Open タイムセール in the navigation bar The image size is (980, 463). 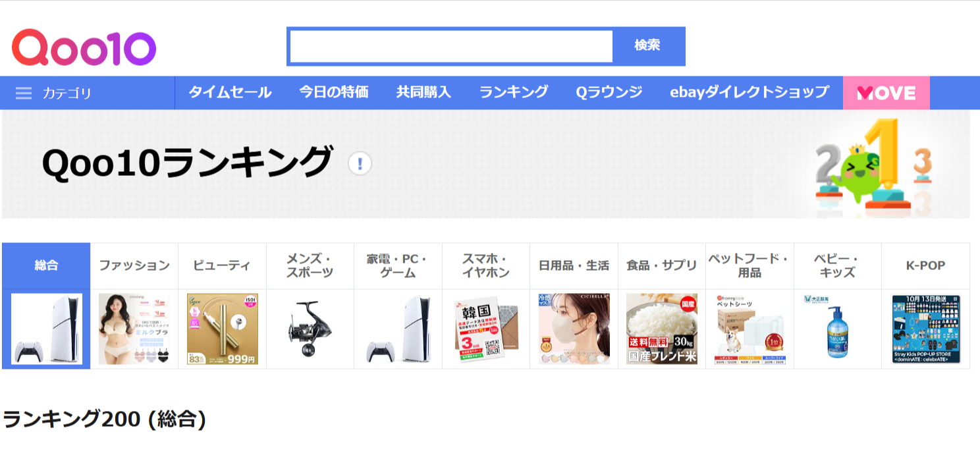tap(230, 92)
